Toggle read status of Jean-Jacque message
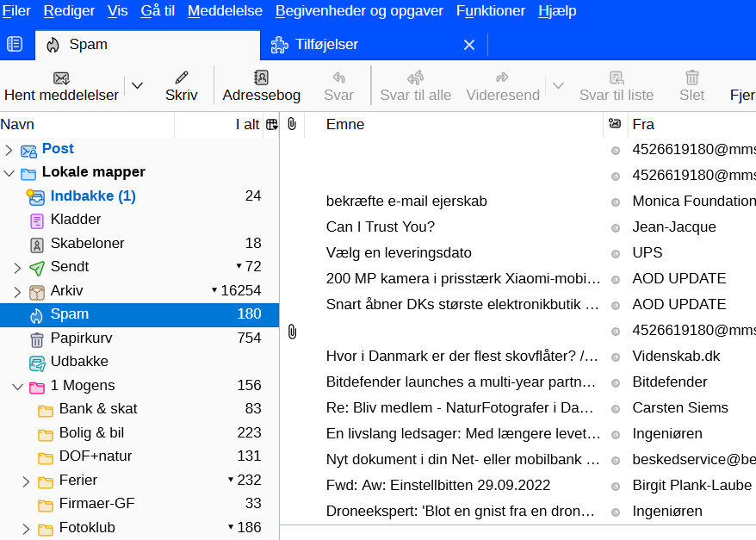756x540 pixels. pyautogui.click(x=615, y=227)
